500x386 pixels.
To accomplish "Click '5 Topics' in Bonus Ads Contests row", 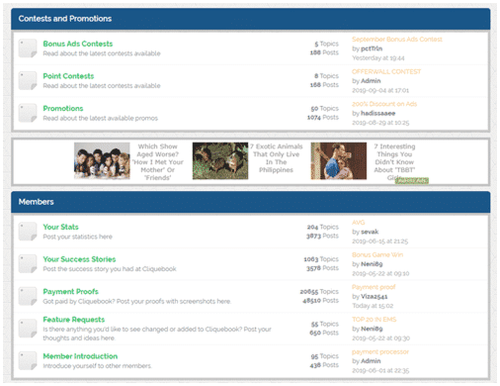I will [326, 44].
